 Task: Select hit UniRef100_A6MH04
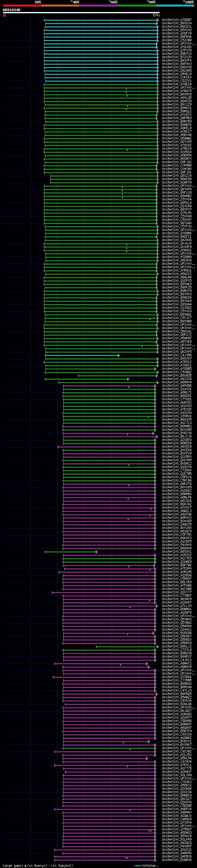[177, 382]
